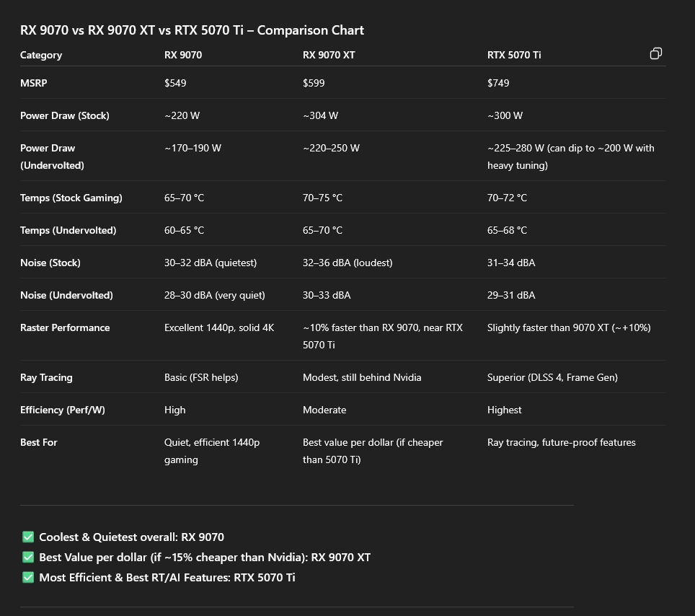The image size is (695, 616).
Task: Click Modest, still behind Nvidia cell
Action: [362, 378]
